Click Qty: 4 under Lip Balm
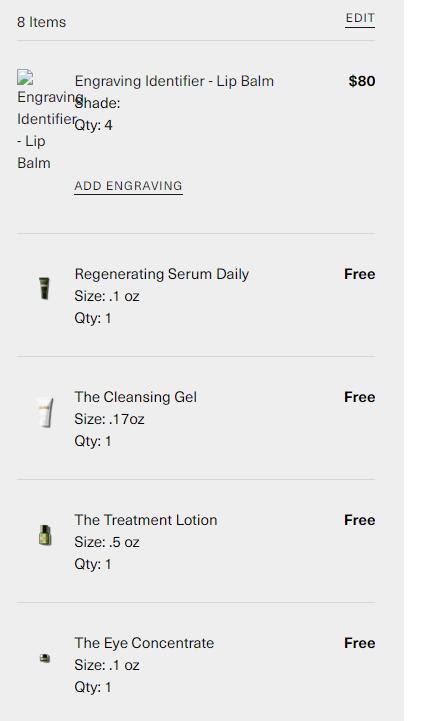The width and height of the screenshot is (428, 721). click(x=93, y=125)
